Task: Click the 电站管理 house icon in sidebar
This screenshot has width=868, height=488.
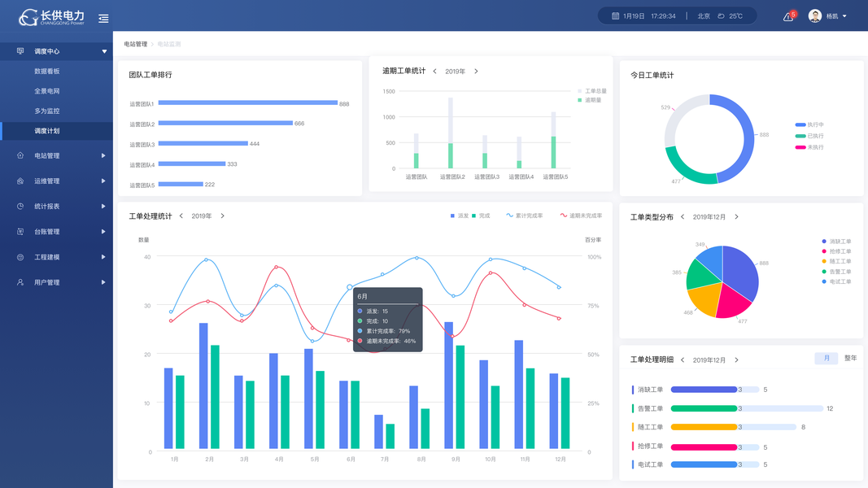Action: point(20,155)
